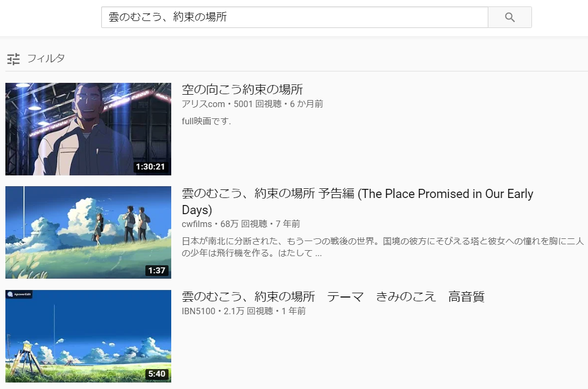Viewport: 588px width, 389px height.
Task: Open the filter sliders icon
Action: [x=13, y=59]
